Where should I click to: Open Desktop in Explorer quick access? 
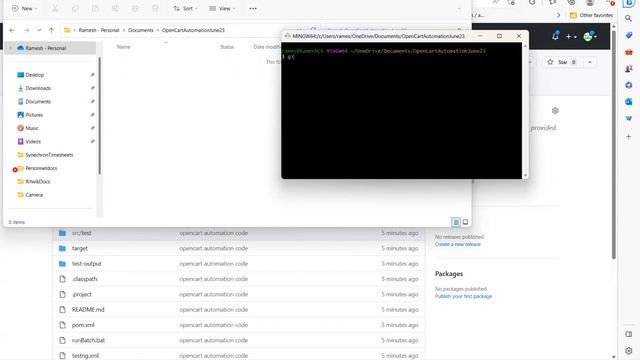click(34, 75)
